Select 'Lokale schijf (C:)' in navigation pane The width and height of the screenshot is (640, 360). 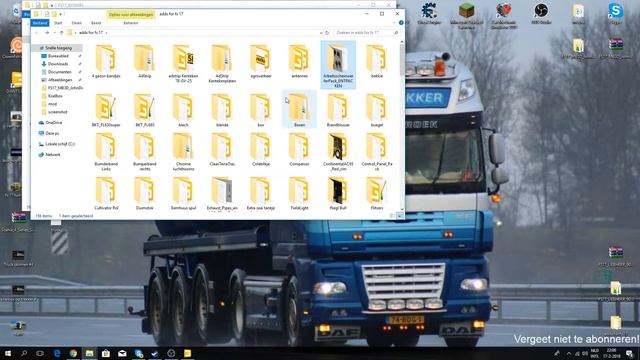pos(60,144)
